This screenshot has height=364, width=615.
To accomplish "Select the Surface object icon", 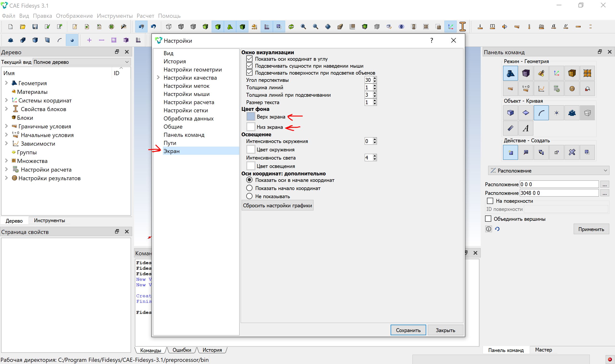I will (x=526, y=113).
